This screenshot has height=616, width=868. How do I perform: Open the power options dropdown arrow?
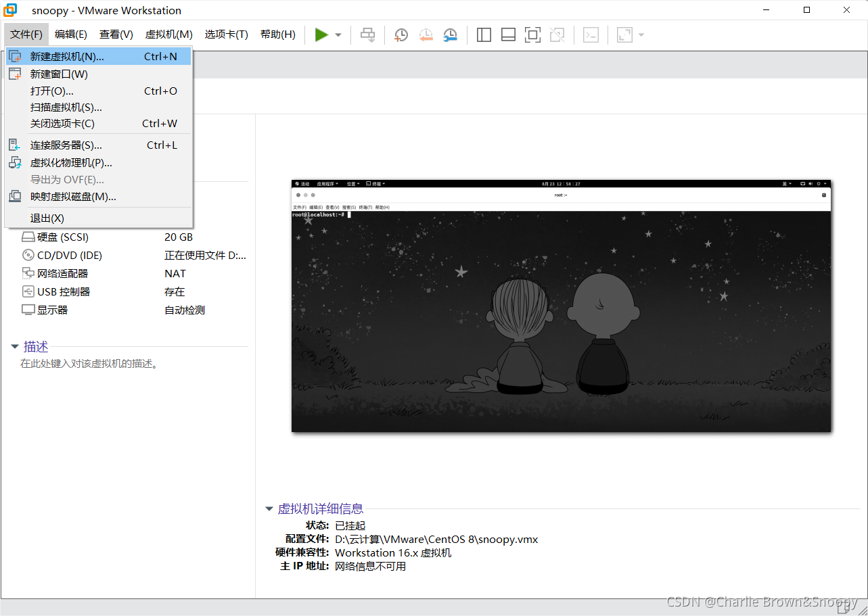(338, 35)
